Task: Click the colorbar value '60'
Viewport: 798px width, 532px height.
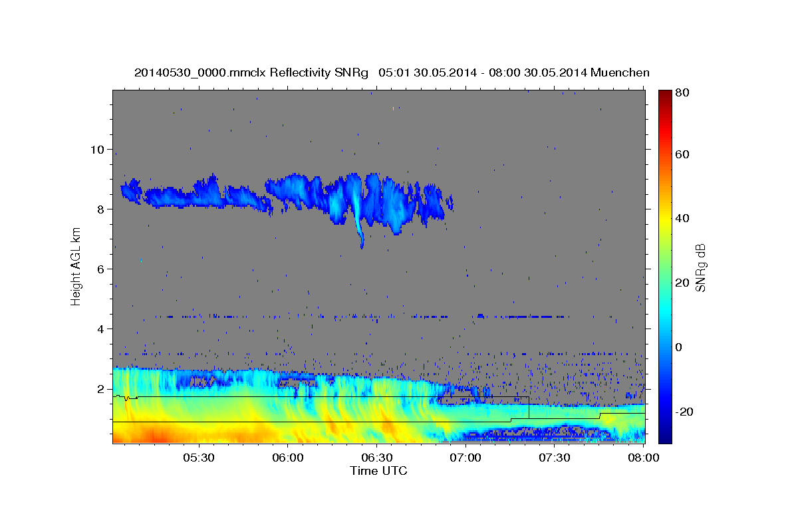Action: 682,154
